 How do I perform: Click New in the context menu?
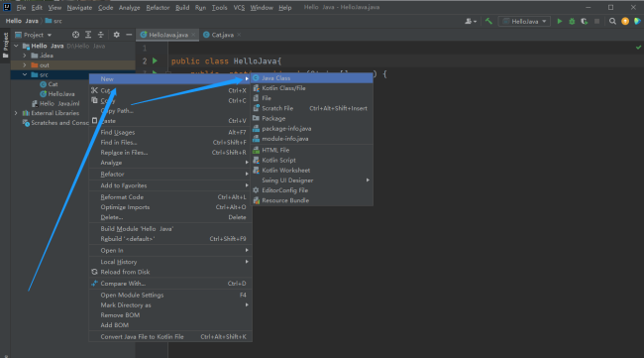pos(170,78)
